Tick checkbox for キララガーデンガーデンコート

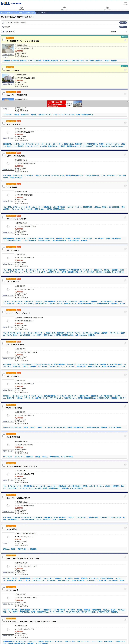(x=4, y=312)
